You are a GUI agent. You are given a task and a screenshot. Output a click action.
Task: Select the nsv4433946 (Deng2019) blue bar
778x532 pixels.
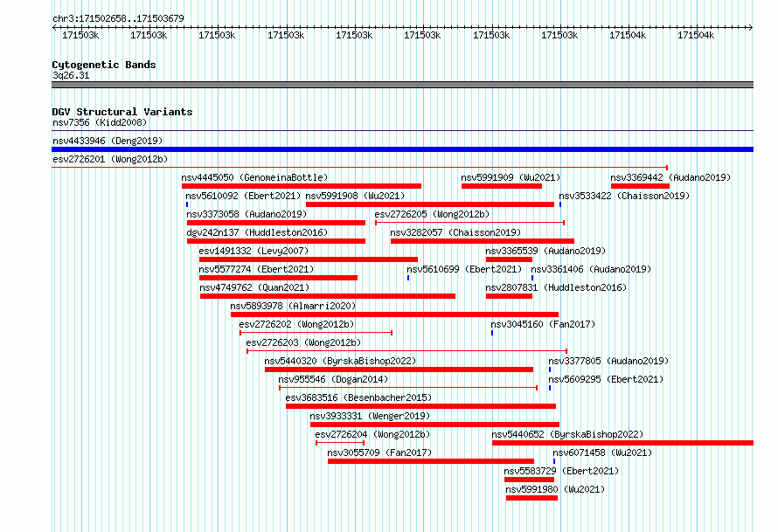click(402, 149)
